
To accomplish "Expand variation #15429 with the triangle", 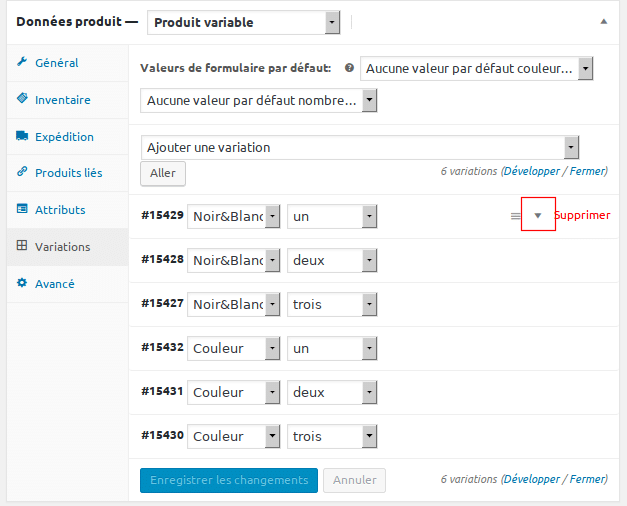I will pyautogui.click(x=538, y=216).
